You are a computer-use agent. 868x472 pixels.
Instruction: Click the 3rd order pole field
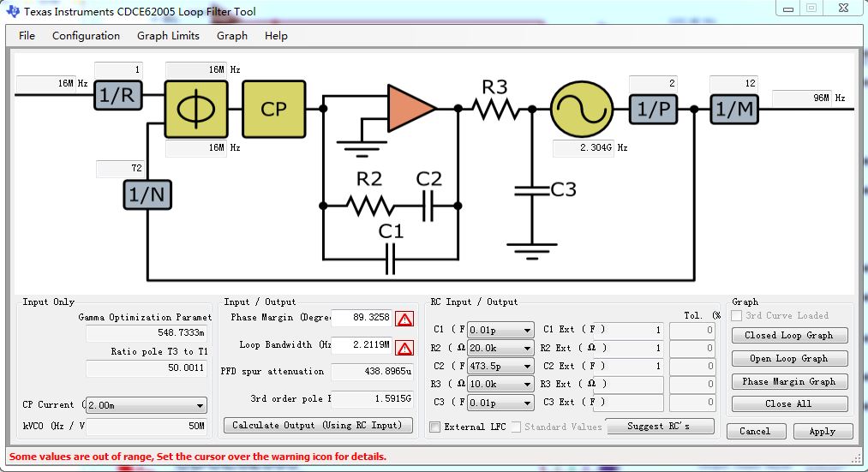tap(372, 398)
